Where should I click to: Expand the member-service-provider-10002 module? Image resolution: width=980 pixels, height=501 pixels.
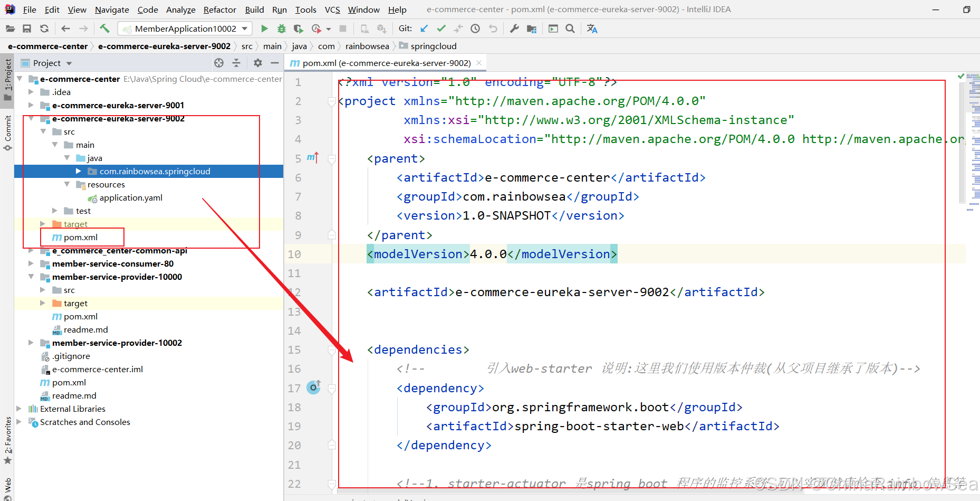31,343
